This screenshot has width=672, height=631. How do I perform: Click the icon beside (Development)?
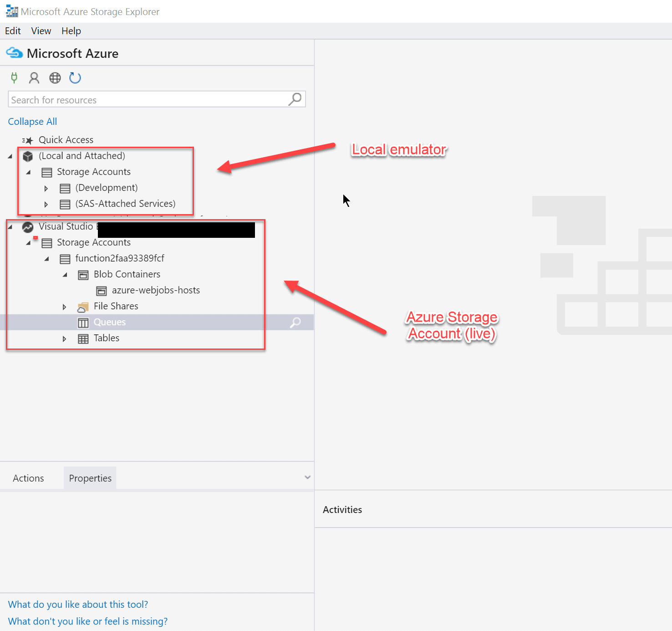click(65, 188)
